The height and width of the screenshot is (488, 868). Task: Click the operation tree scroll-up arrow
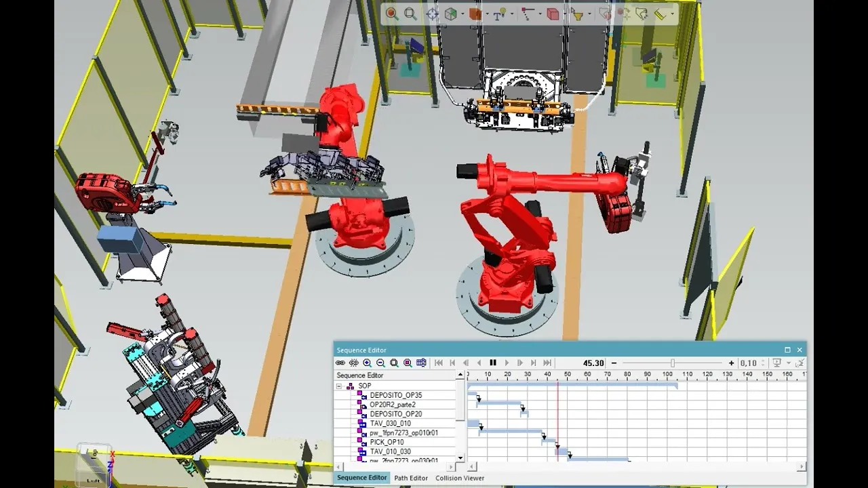pyautogui.click(x=460, y=375)
